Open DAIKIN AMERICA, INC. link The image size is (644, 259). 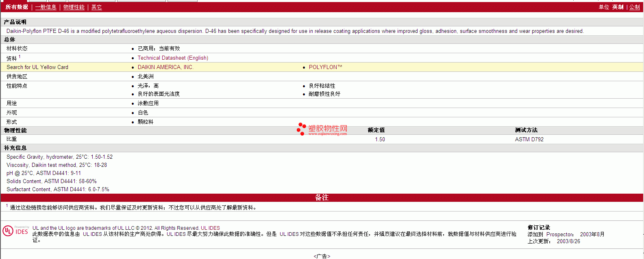[x=165, y=67]
